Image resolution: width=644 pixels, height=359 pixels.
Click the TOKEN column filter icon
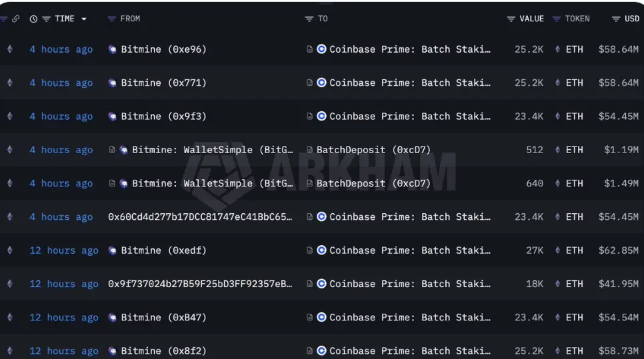point(557,19)
